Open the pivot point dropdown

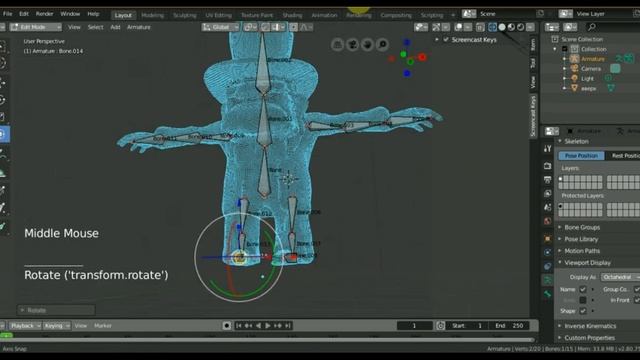coord(250,27)
